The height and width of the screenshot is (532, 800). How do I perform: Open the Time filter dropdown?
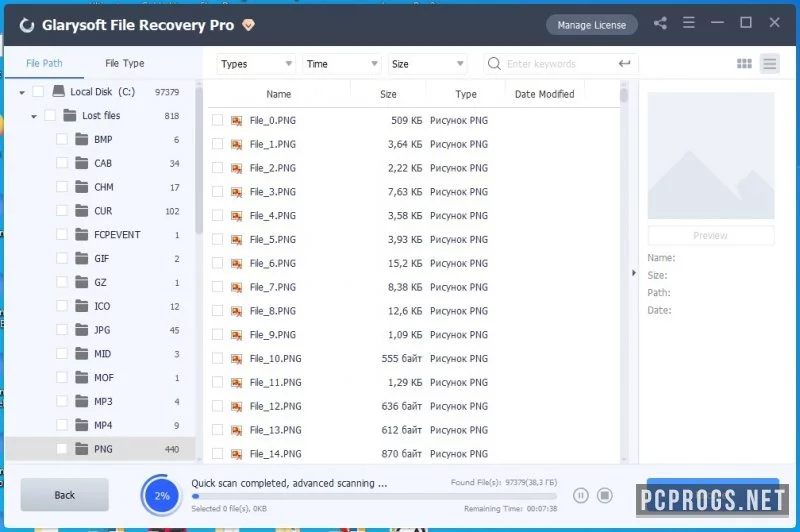(x=341, y=64)
